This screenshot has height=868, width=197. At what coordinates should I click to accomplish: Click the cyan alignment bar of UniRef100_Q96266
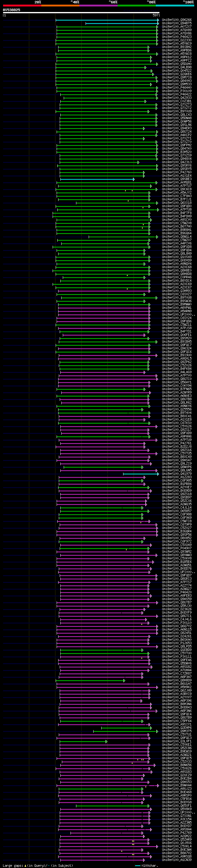tap(107, 20)
